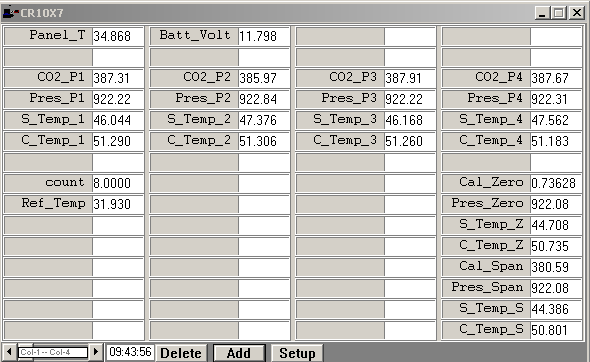Select the S_Temp_1 label cell
Screen dimensions: 590x362
click(48, 120)
